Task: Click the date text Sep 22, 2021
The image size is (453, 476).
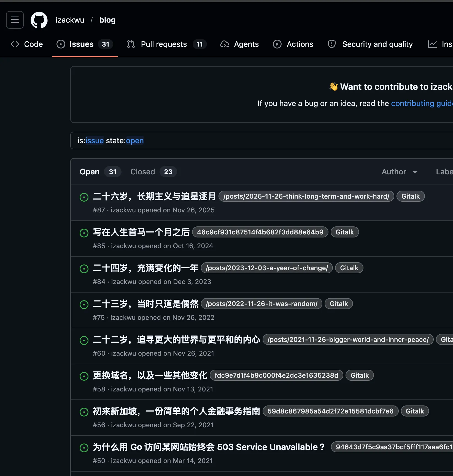Action: [x=193, y=425]
